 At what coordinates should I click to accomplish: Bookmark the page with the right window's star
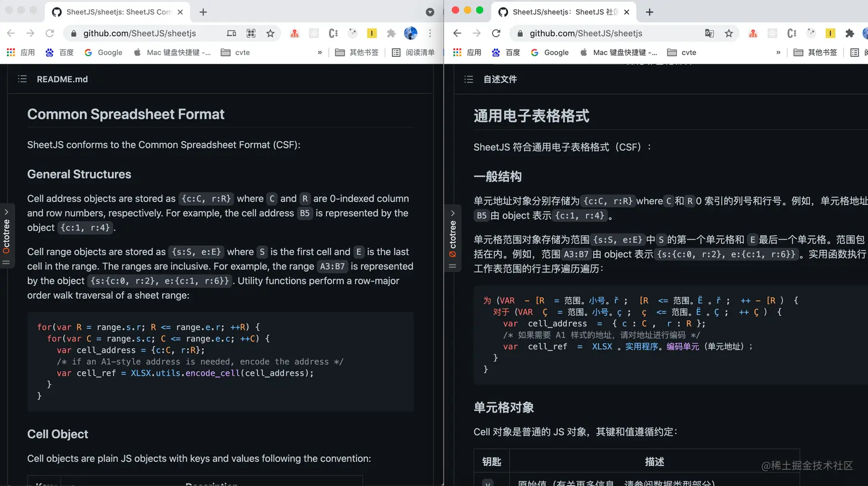729,33
